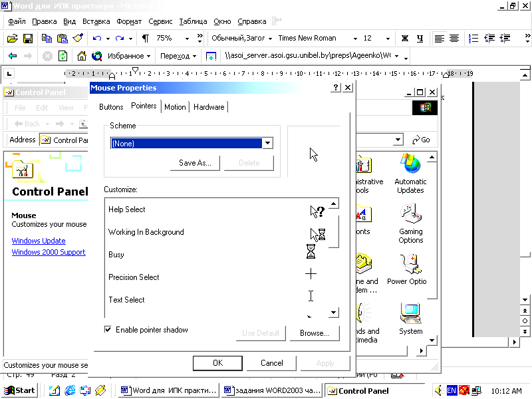Viewport: 532px width, 399px height.
Task: Click the Customize list scroll down arrow
Action: pos(334,313)
